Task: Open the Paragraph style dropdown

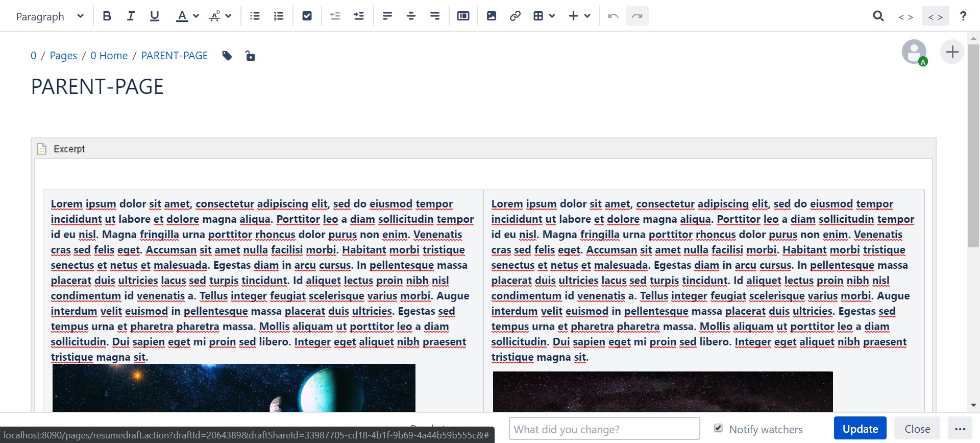Action: click(x=50, y=16)
